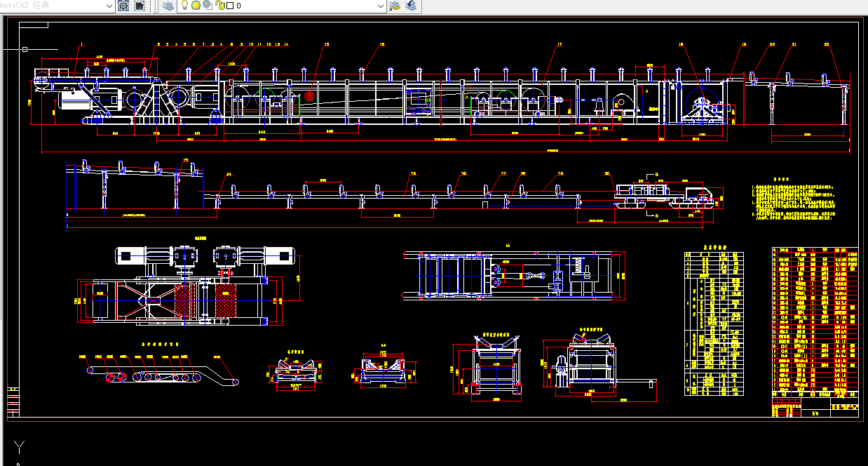Click the UCS Y-axis icon in the corner
This screenshot has width=868, height=466.
point(20,447)
